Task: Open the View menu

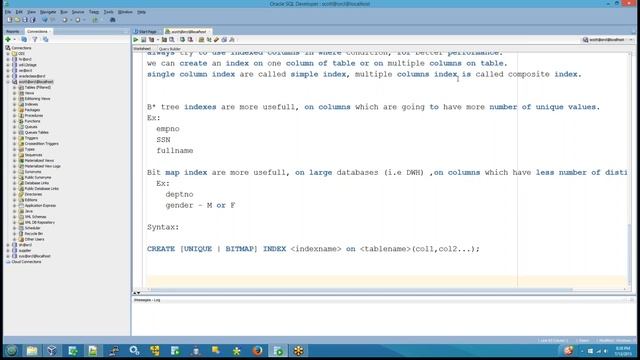Action: tap(31, 12)
